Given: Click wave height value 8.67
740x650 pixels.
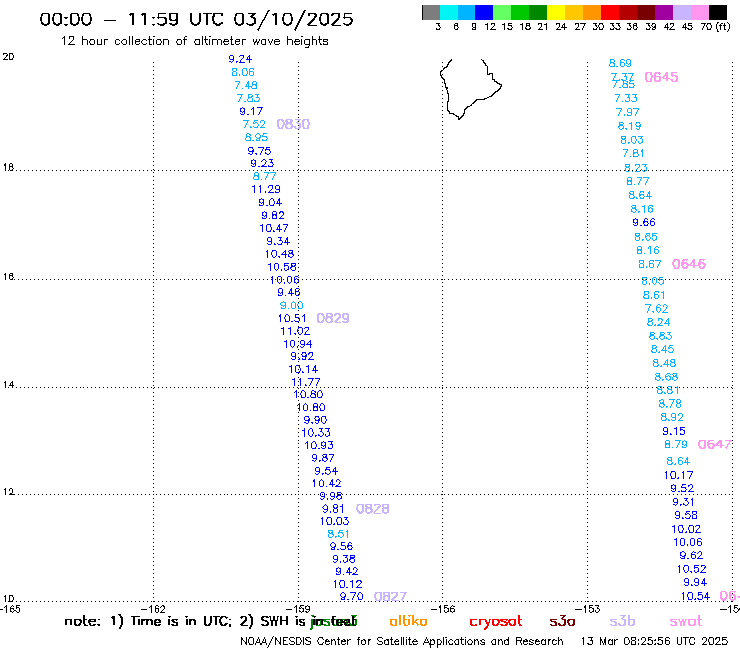Looking at the screenshot, I should click(x=650, y=264).
